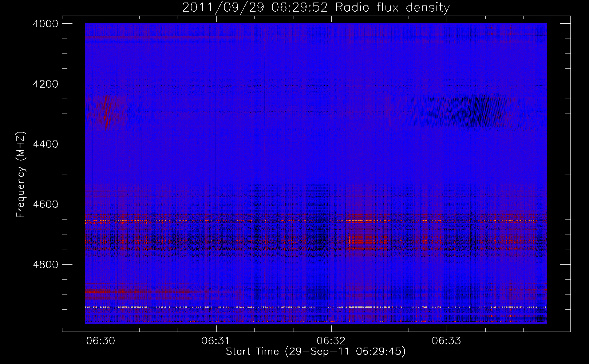The image size is (589, 364).
Task: Click the 4800 frequency tick label
Action: 46,264
